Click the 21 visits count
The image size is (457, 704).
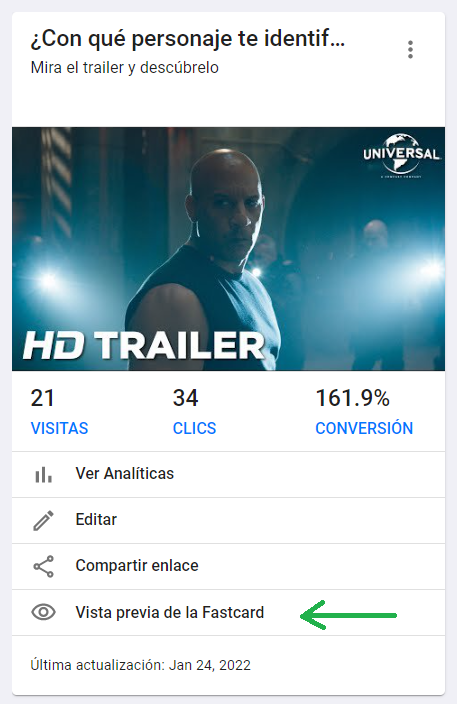42,398
